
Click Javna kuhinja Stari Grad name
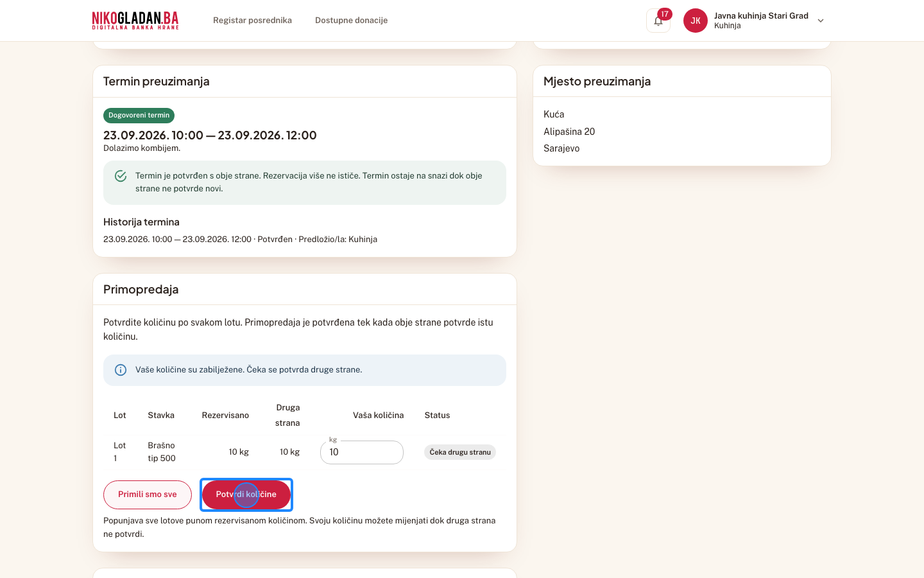pyautogui.click(x=761, y=15)
